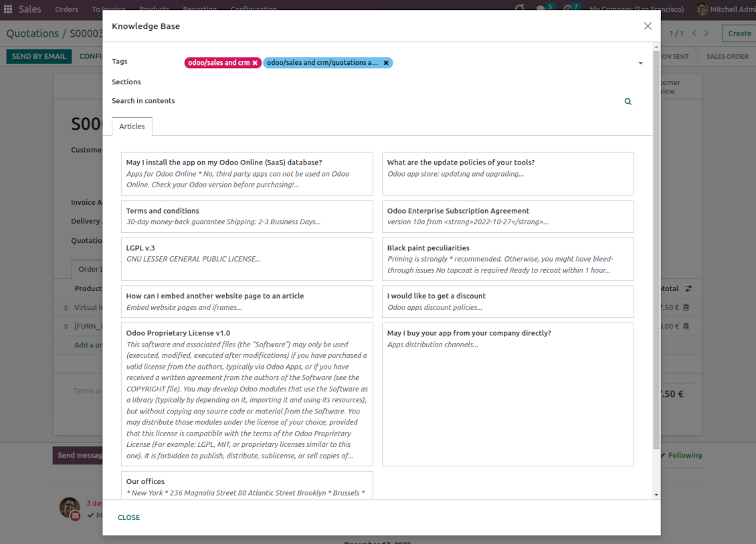Select the 'Black paint peculiarities' article
The width and height of the screenshot is (756, 544).
pos(507,259)
